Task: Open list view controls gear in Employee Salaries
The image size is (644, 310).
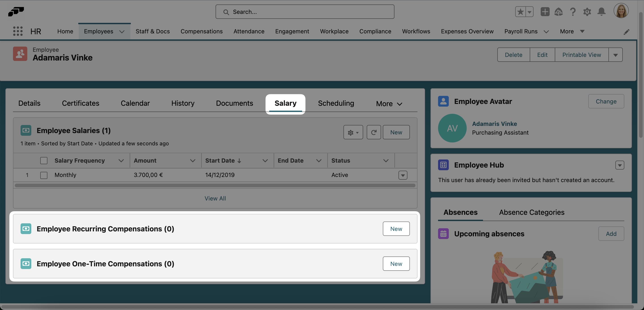Action: pos(353,132)
